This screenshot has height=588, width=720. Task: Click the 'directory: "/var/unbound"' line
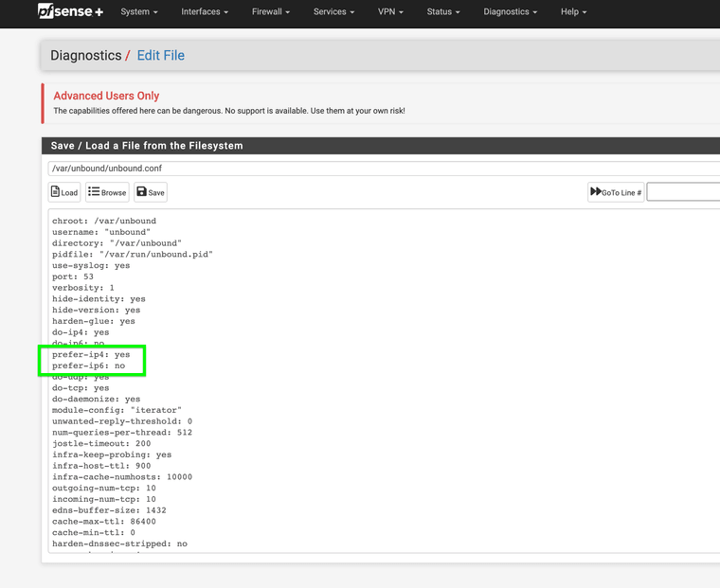117,243
